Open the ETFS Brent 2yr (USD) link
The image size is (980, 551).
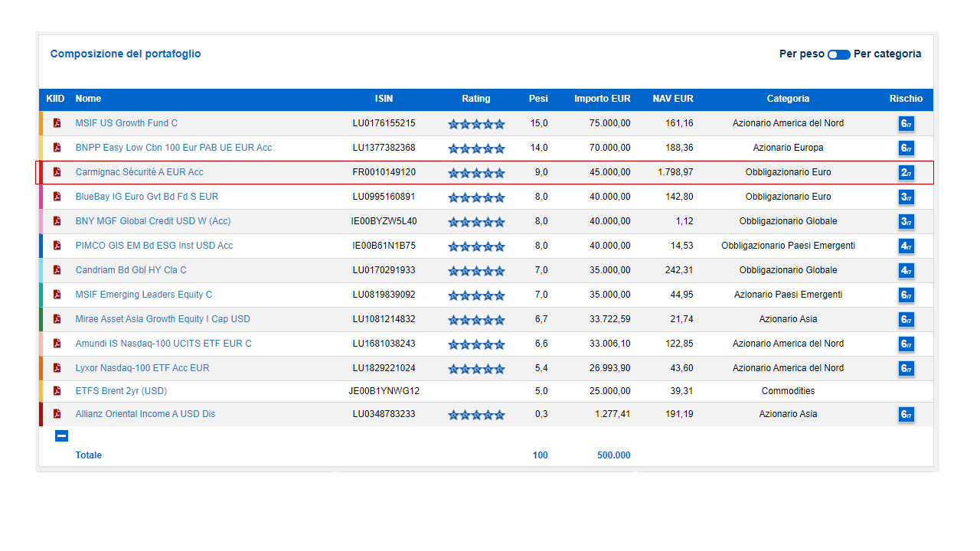point(121,391)
